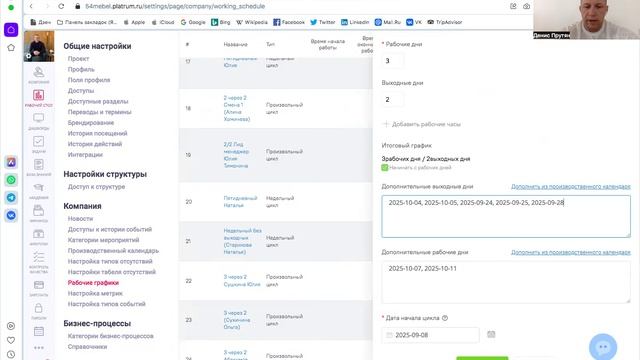Viewport: 640px width, 360px height.
Task: Open VK in the browser sidebar
Action: 11,215
